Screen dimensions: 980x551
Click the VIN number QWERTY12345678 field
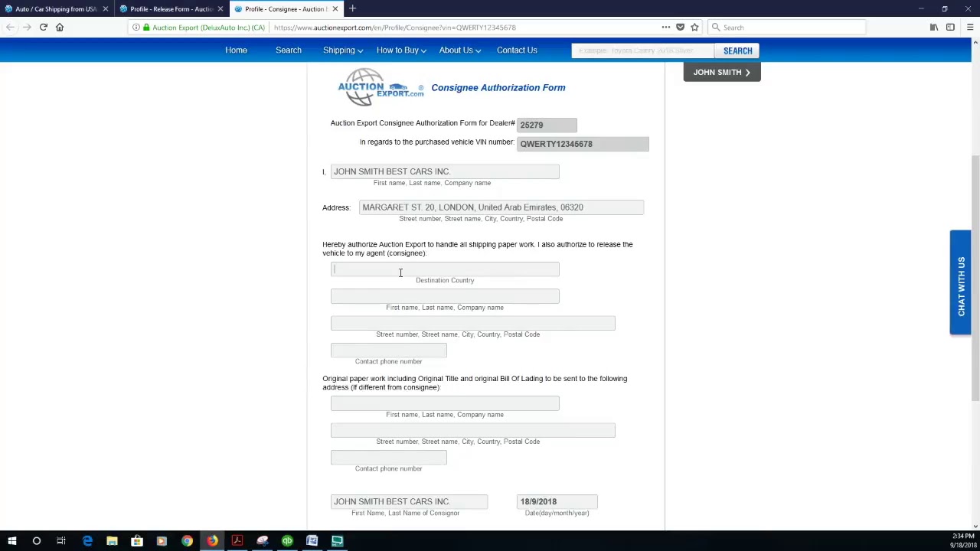click(x=583, y=144)
